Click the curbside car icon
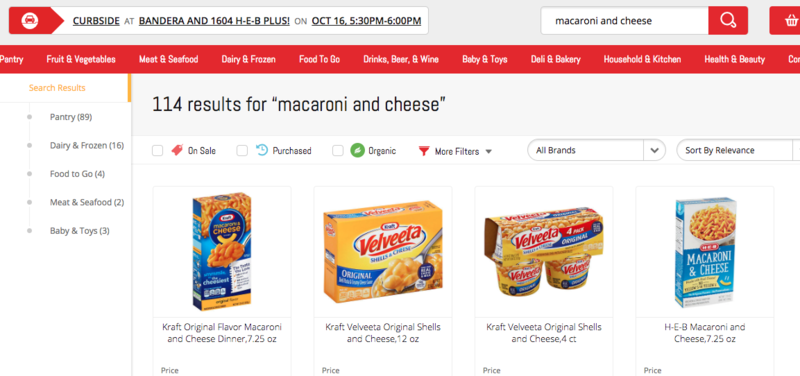Viewport: 800px width, 376px height. pyautogui.click(x=30, y=20)
